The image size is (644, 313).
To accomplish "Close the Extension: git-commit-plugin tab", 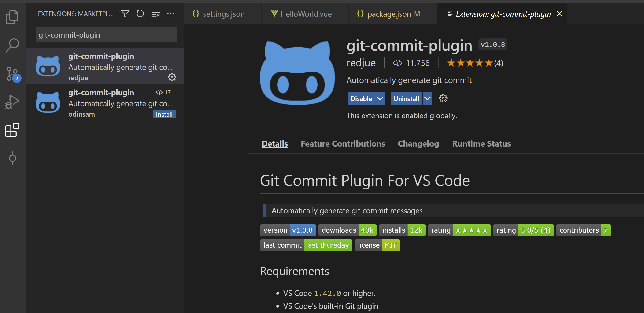I will tap(559, 14).
